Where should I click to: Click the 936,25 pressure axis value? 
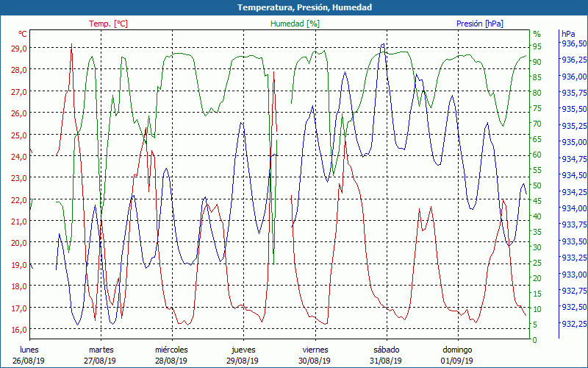pos(574,60)
